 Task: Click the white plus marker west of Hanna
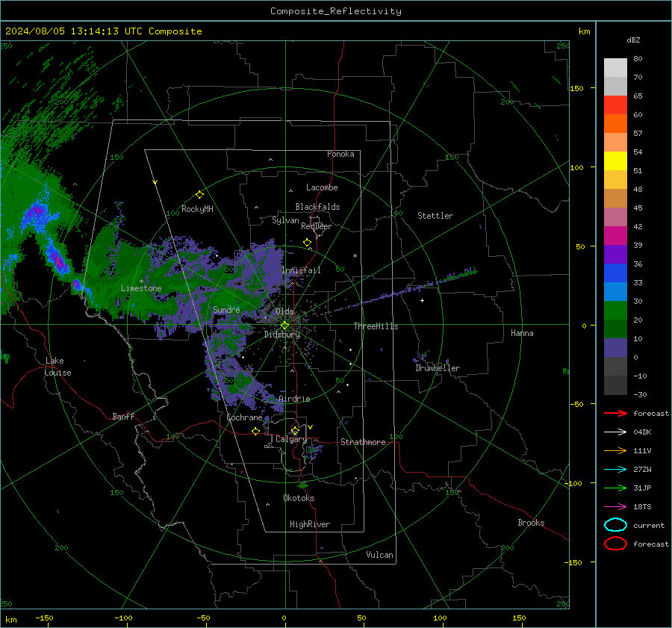pos(422,300)
